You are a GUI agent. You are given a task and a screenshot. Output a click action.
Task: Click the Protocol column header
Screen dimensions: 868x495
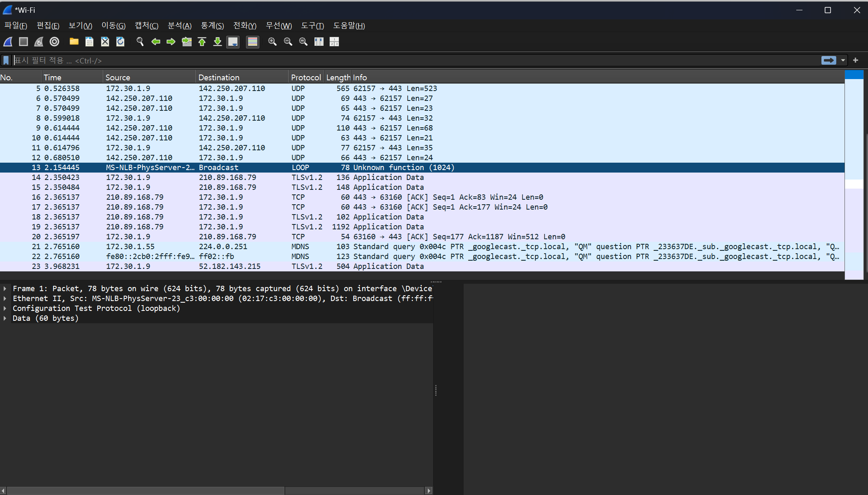coord(305,77)
